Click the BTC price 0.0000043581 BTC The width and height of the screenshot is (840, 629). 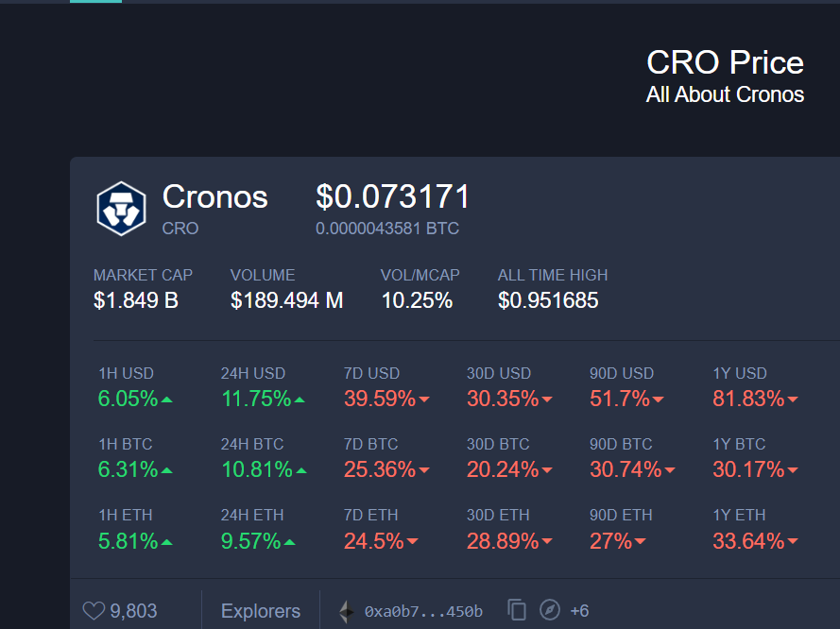click(x=387, y=229)
